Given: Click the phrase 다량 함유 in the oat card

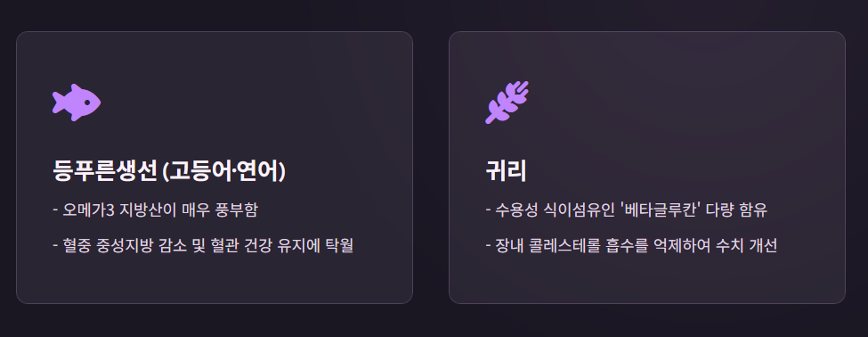Looking at the screenshot, I should pyautogui.click(x=736, y=210).
